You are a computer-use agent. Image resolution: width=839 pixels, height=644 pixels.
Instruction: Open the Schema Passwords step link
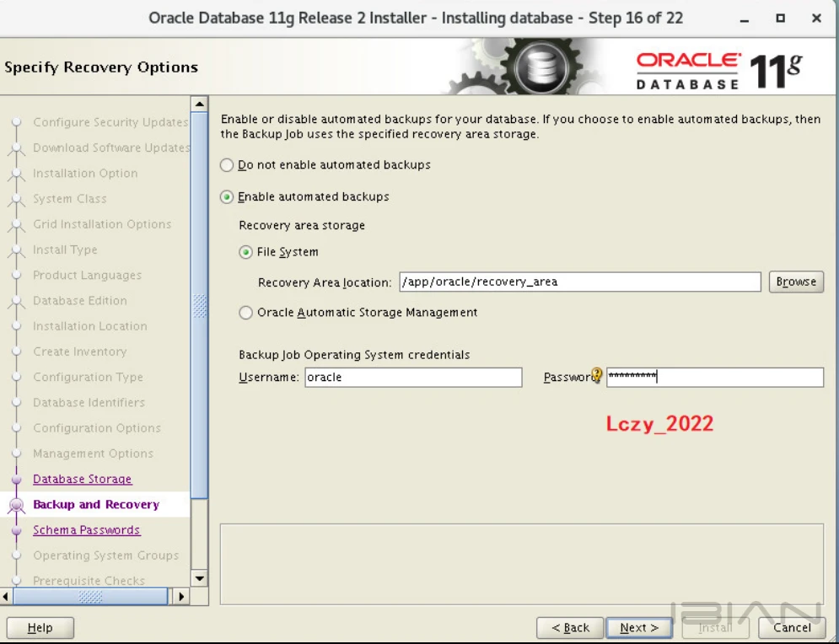pyautogui.click(x=87, y=530)
